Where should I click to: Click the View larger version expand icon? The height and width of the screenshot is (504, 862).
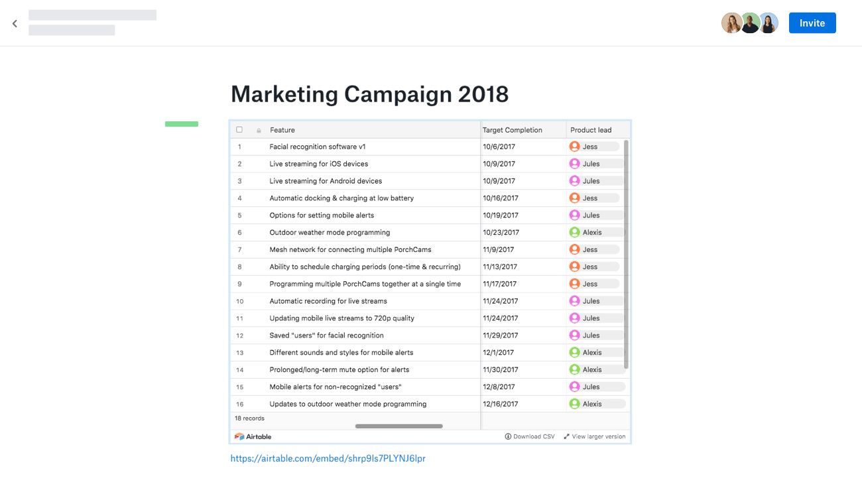coord(567,436)
